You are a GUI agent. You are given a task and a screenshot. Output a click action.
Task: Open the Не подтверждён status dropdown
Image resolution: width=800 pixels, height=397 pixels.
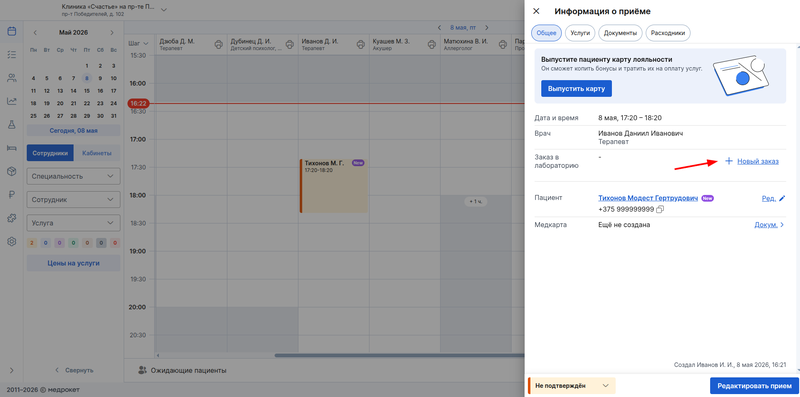tap(571, 386)
